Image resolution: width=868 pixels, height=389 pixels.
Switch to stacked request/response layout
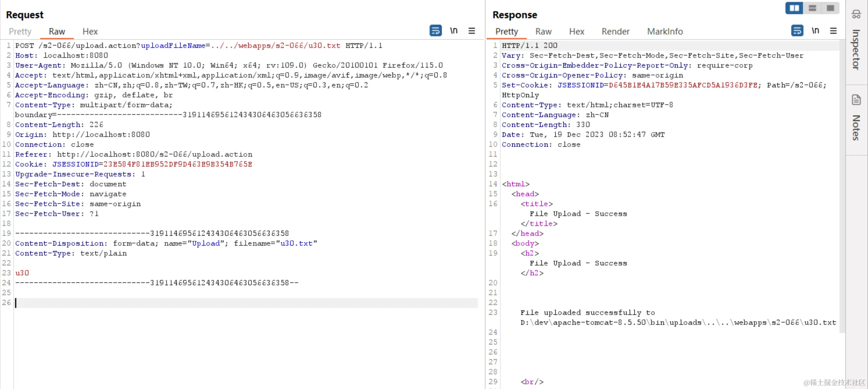click(x=812, y=8)
